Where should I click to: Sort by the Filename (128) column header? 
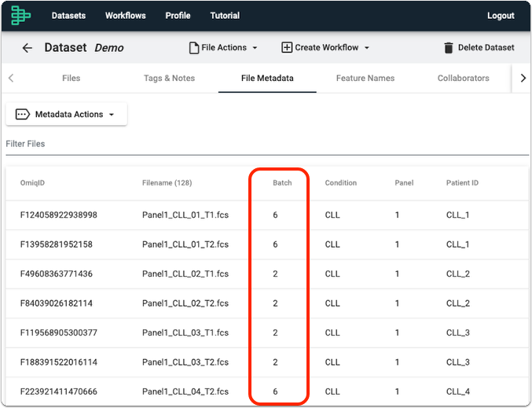pos(167,183)
